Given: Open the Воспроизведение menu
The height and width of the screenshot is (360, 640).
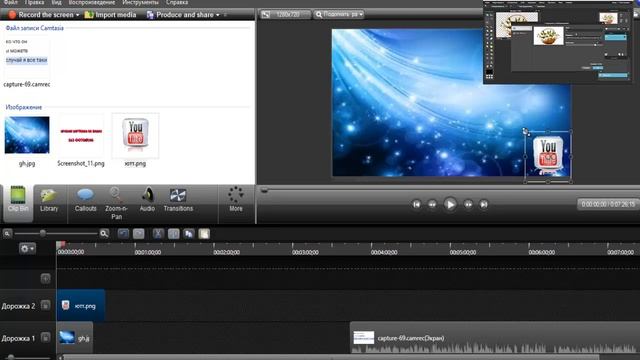Looking at the screenshot, I should click(92, 2).
